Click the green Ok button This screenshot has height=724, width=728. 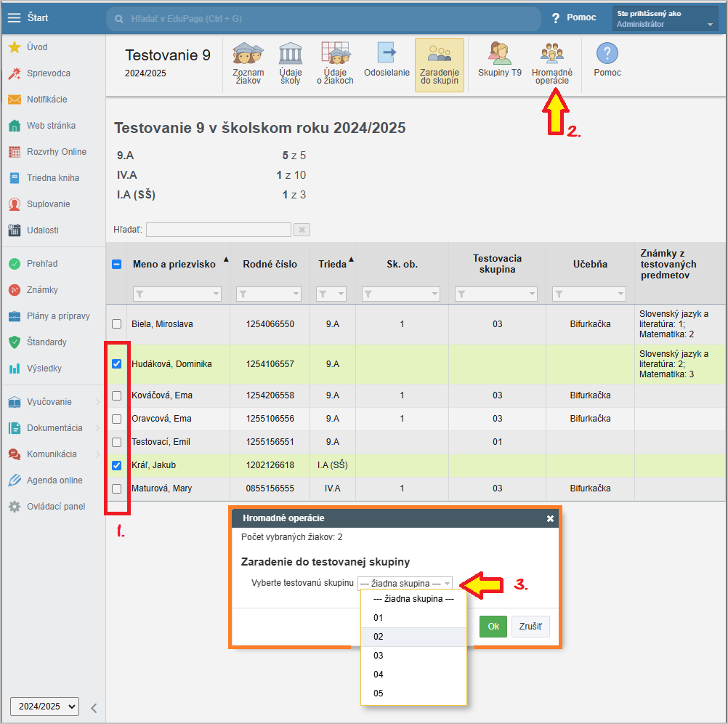point(493,627)
